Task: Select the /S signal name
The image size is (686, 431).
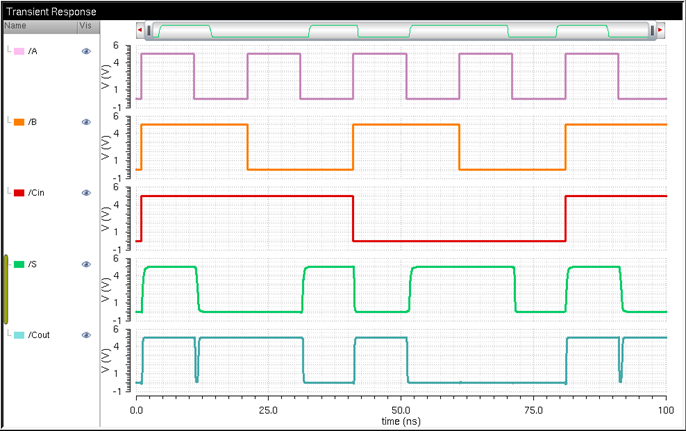Action: [x=33, y=264]
